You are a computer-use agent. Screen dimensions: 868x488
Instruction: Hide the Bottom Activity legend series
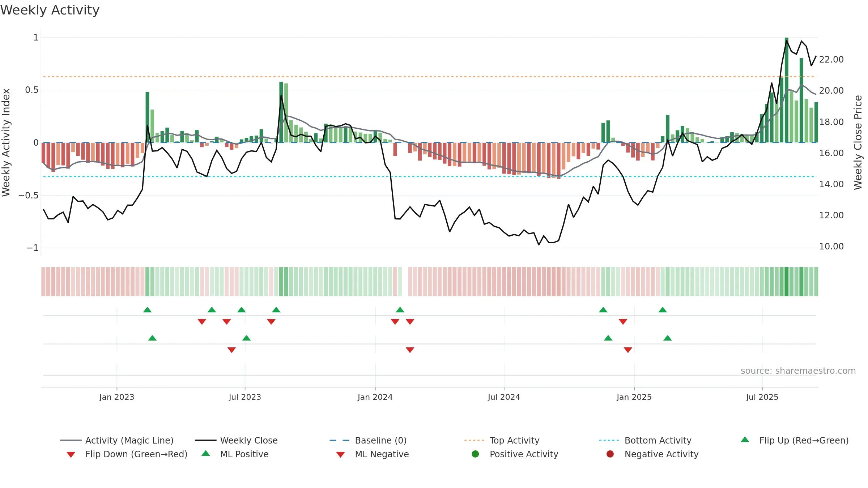[x=645, y=440]
